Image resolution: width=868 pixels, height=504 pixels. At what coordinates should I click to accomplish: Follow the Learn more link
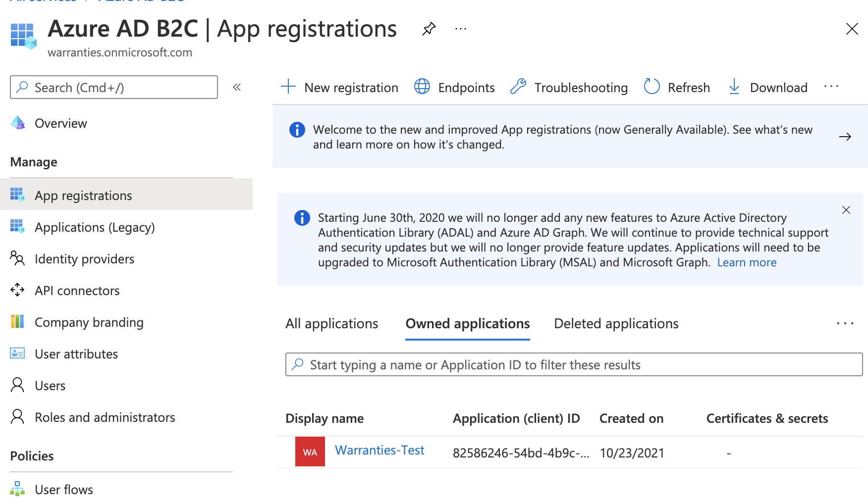point(747,262)
